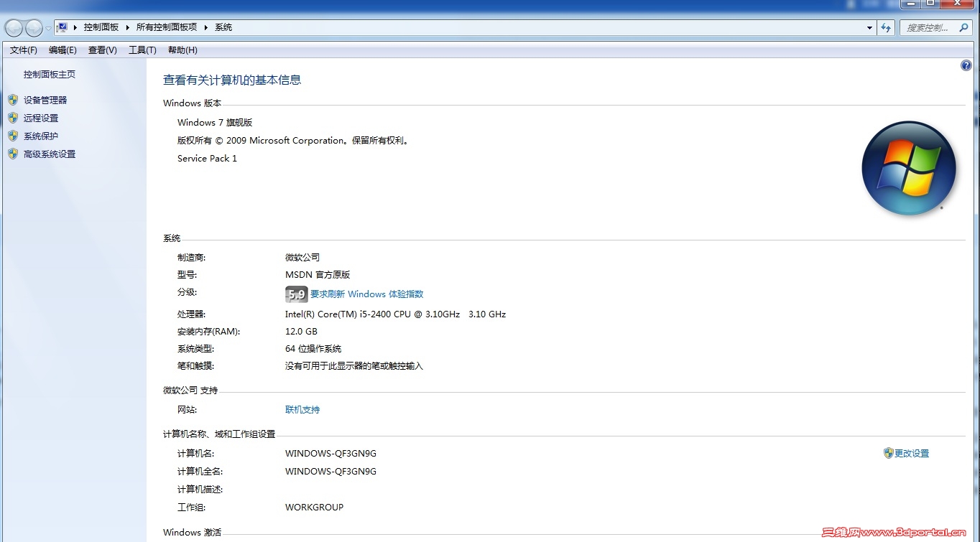Open the 联机支持 website link
This screenshot has height=542, width=980.
[x=302, y=410]
